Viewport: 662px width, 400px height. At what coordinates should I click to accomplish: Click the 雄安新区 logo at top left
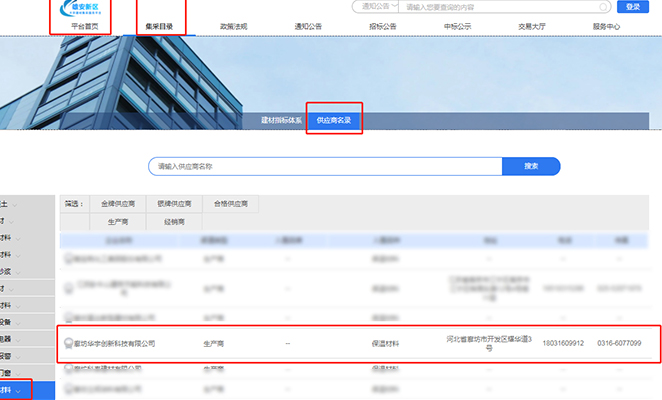point(81,8)
